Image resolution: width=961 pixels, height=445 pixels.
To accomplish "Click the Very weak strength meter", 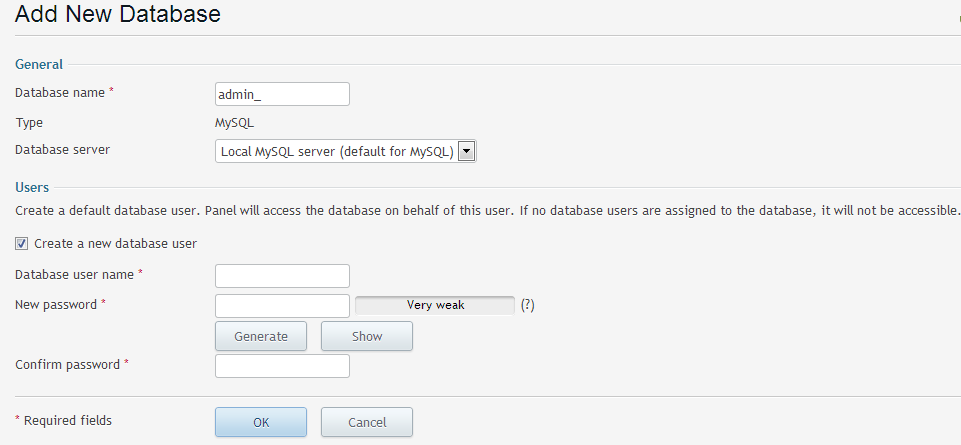I will coord(435,305).
